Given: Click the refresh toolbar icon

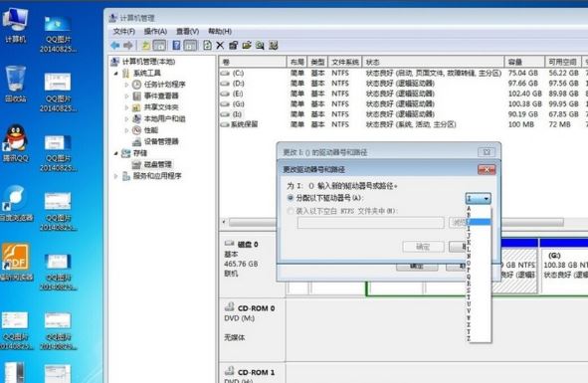Looking at the screenshot, I should pyautogui.click(x=207, y=46).
